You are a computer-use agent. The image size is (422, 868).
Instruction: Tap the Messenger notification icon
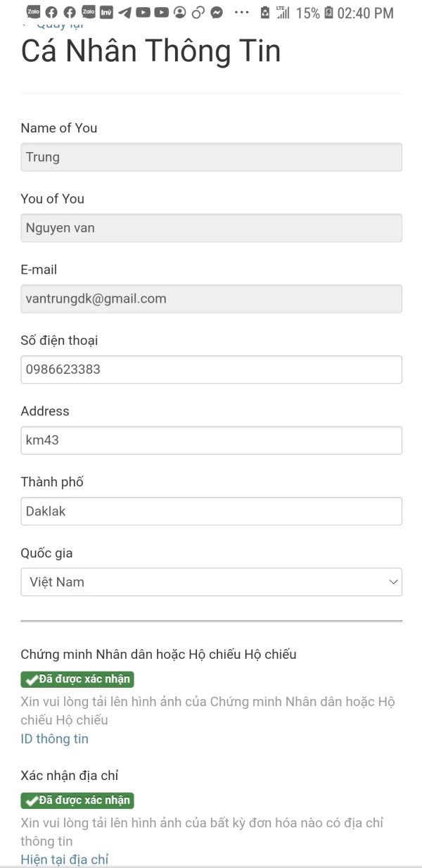(217, 12)
